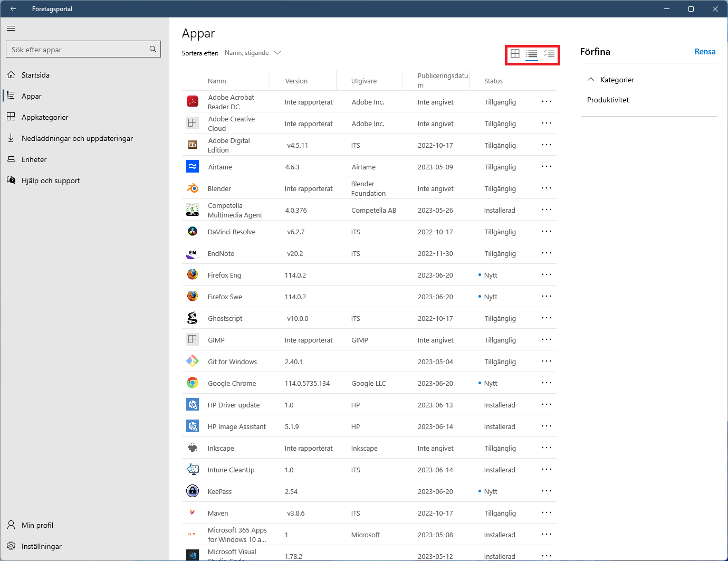Image resolution: width=728 pixels, height=561 pixels.
Task: Switch to the details list view
Action: click(x=532, y=53)
